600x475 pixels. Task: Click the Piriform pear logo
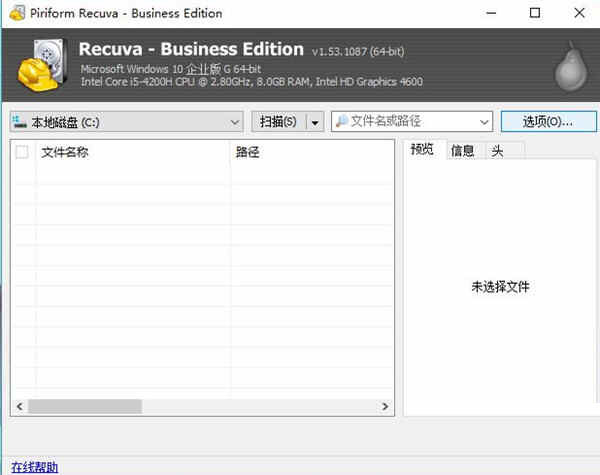570,62
